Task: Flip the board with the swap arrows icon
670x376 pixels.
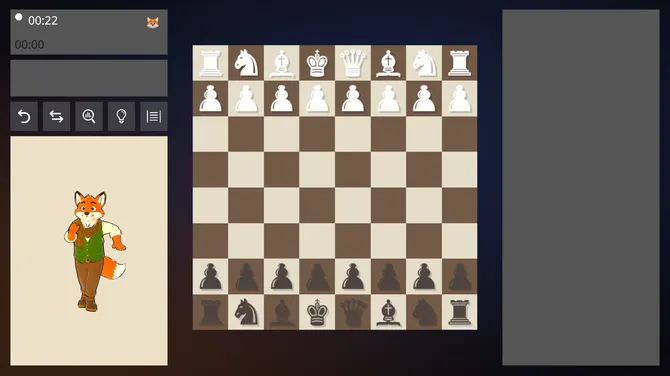Action: (x=56, y=116)
